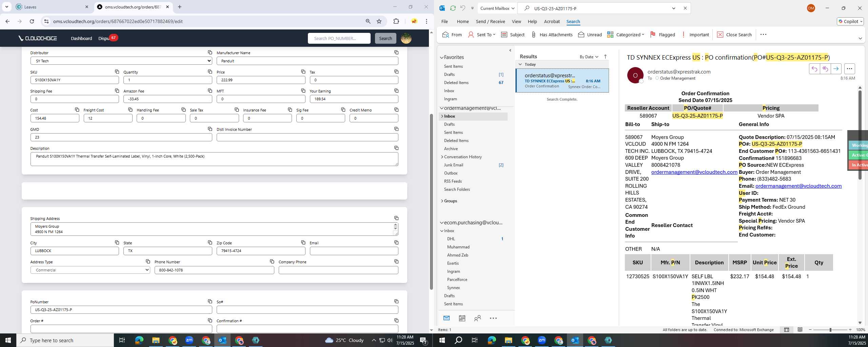Open the Distributor dropdown SY Tech
The height and width of the screenshot is (347, 868).
click(121, 61)
